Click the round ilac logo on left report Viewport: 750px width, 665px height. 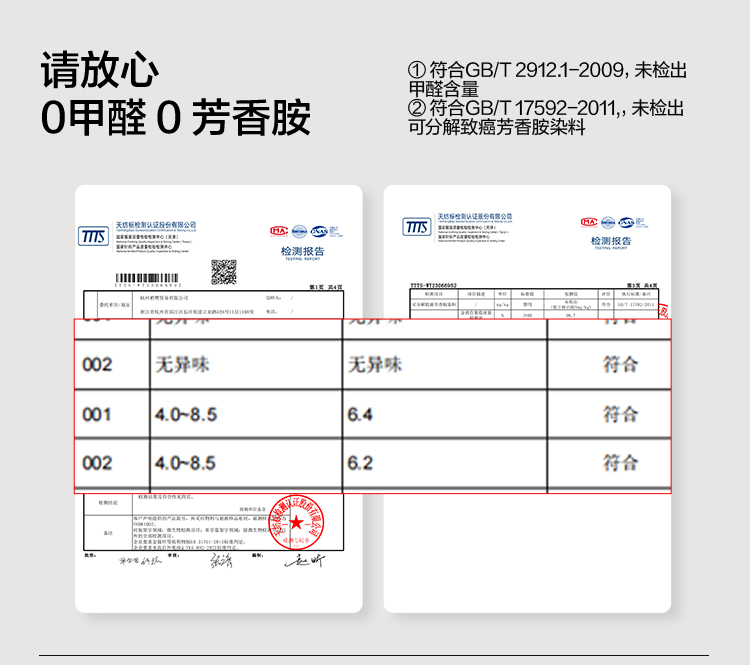point(299,231)
